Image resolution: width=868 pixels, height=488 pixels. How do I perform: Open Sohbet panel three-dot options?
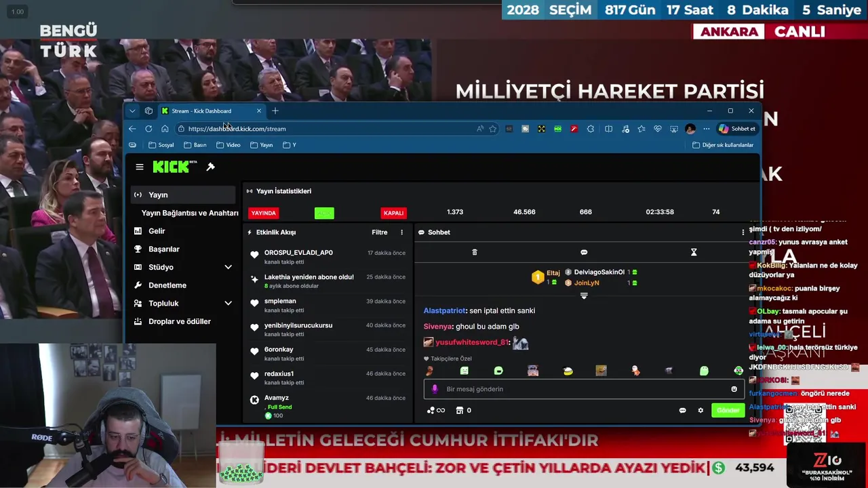click(x=743, y=232)
